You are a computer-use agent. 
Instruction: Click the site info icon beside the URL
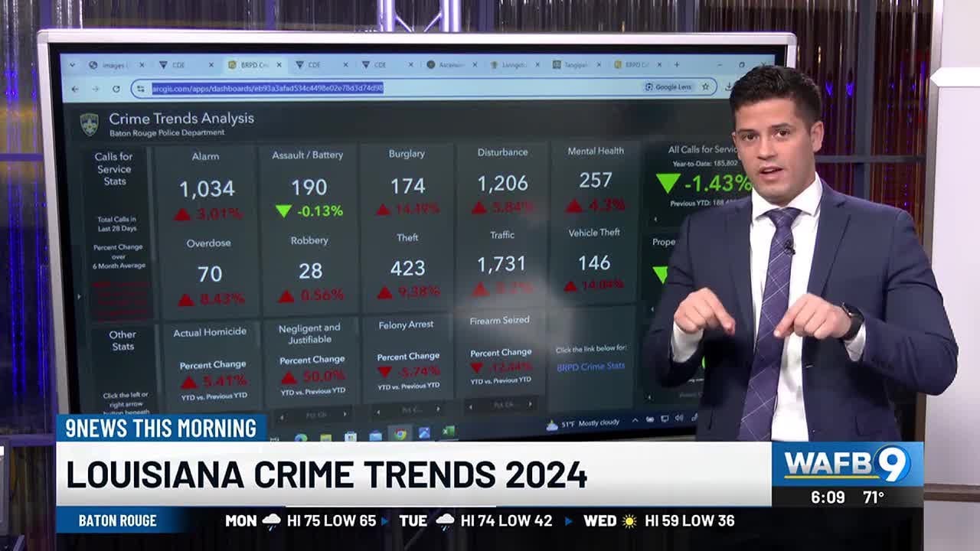pos(140,89)
